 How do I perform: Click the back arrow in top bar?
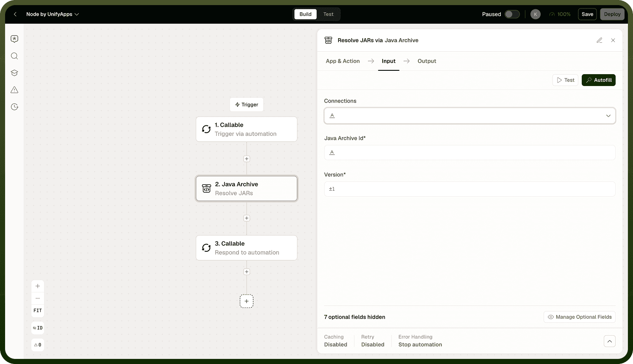point(15,14)
